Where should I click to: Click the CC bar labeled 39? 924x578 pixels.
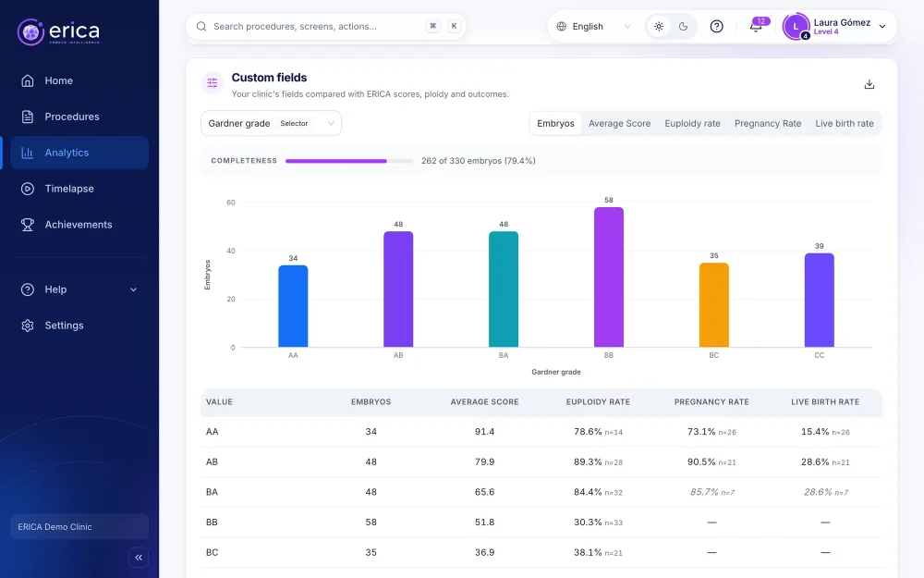tap(820, 301)
